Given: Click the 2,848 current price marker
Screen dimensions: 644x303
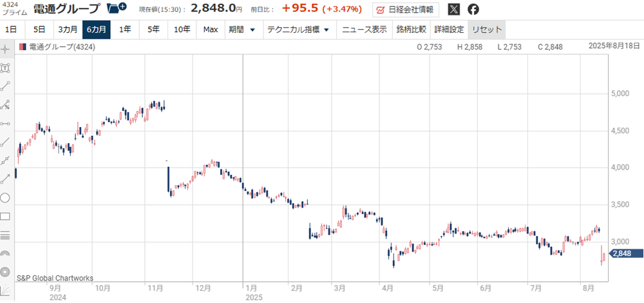Looking at the screenshot, I should coord(627,253).
